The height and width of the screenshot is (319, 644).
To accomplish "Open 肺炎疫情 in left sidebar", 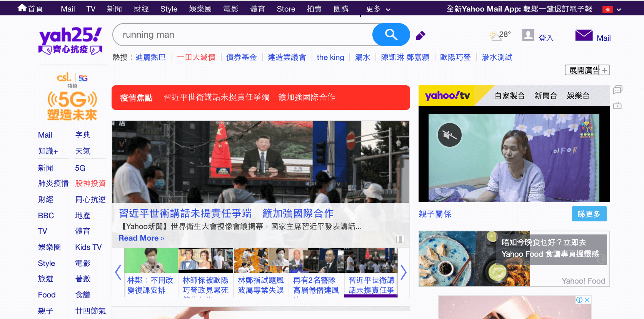I will pyautogui.click(x=53, y=183).
